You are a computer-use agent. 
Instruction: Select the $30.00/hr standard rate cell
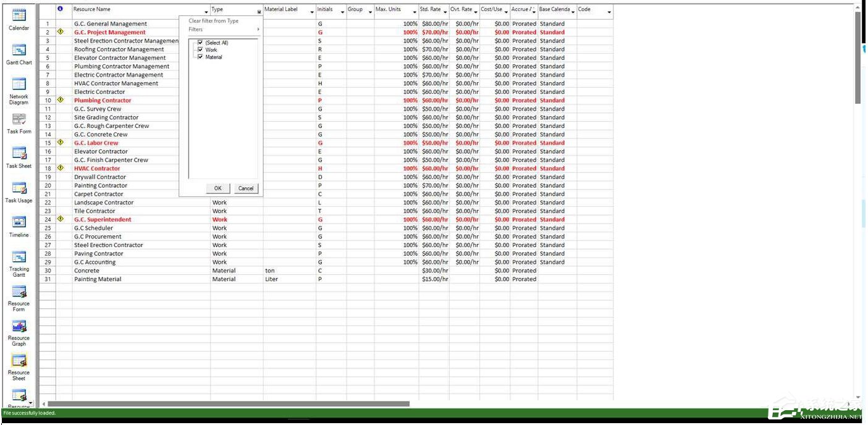(434, 271)
